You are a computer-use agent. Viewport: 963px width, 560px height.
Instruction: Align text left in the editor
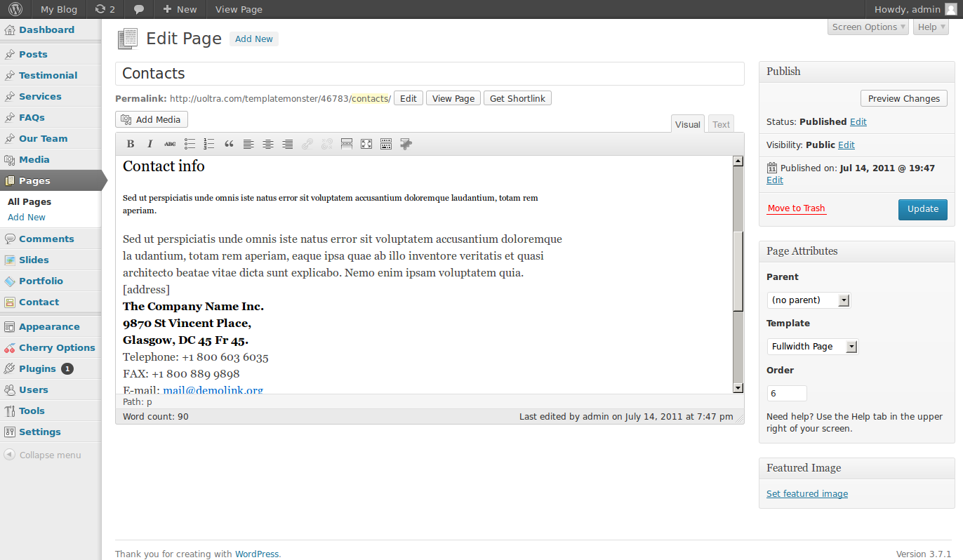(248, 144)
